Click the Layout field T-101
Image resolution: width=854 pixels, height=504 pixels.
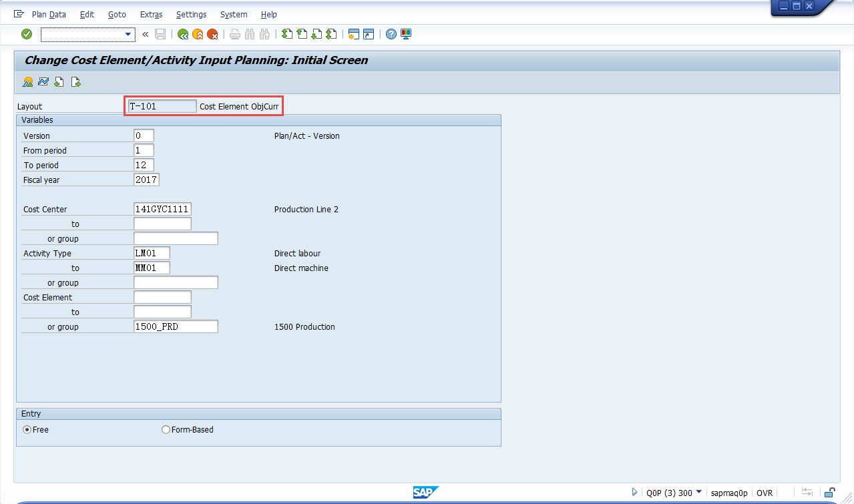pos(162,106)
